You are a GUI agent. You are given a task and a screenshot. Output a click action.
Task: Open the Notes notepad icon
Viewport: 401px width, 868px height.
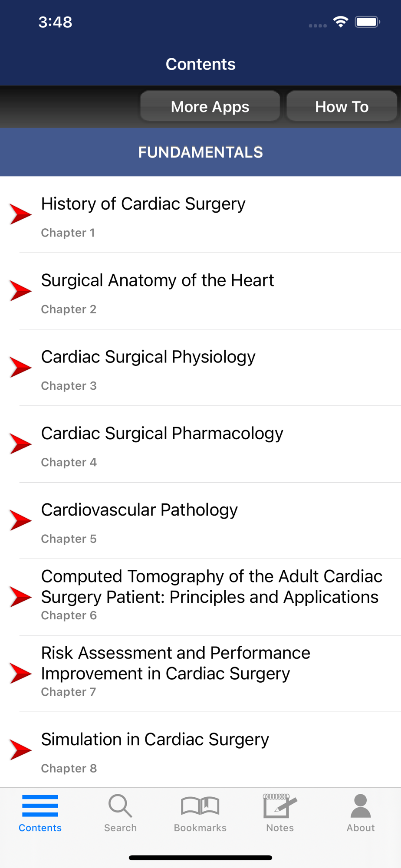coord(280,806)
